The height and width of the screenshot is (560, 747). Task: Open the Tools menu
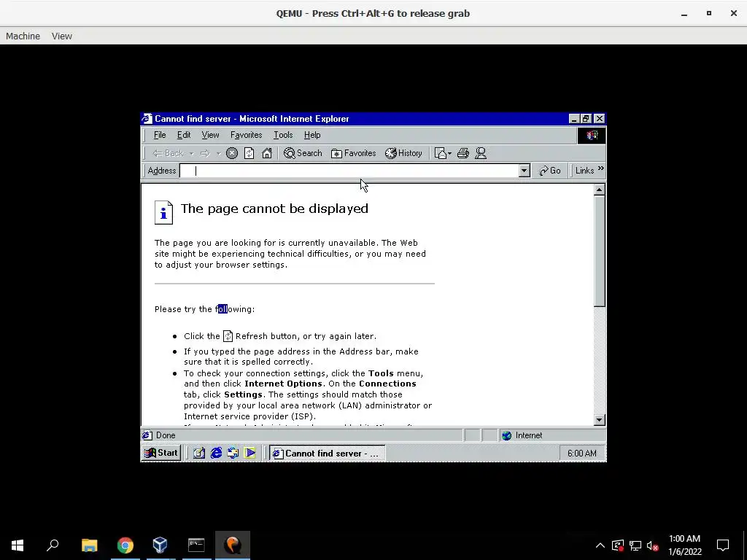pos(283,135)
